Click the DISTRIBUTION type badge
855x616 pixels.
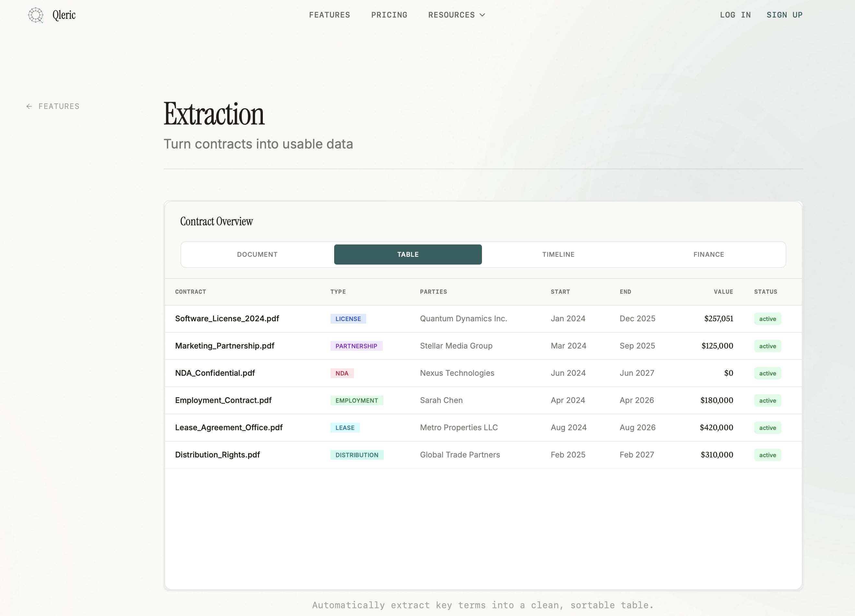pos(357,455)
